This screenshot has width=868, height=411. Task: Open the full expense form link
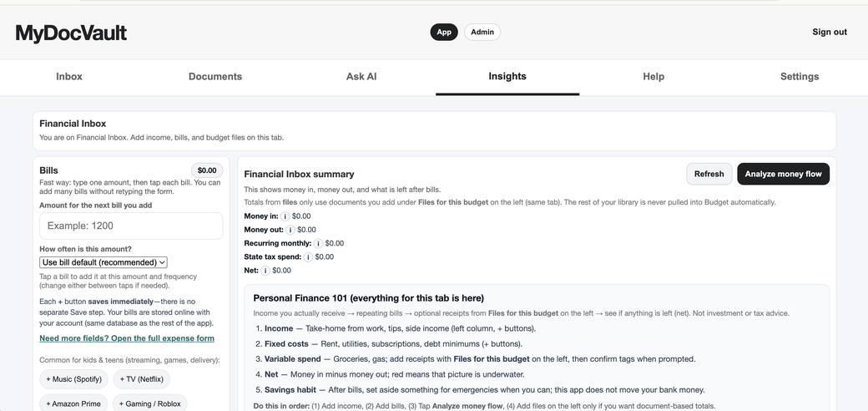(127, 338)
